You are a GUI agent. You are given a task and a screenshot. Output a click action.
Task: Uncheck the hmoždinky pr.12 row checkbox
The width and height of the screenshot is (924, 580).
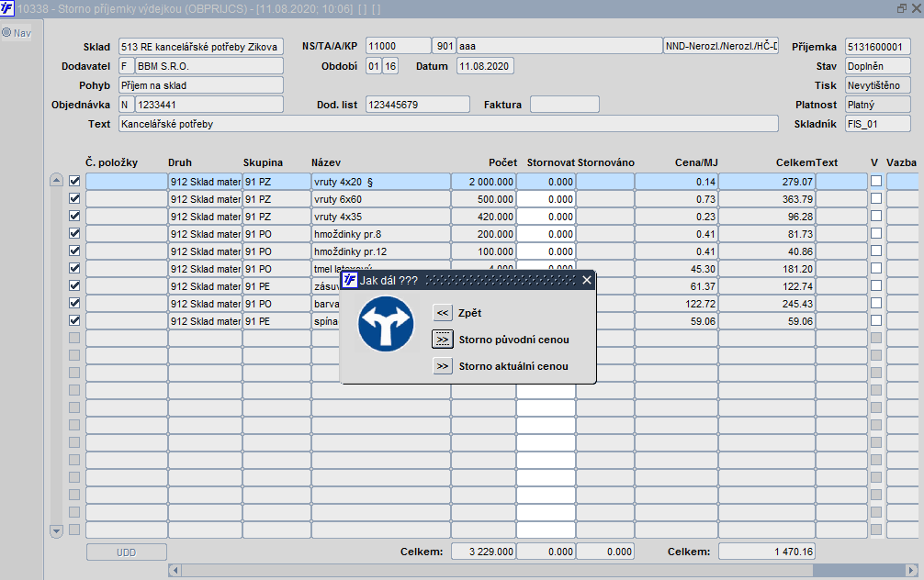tap(74, 251)
